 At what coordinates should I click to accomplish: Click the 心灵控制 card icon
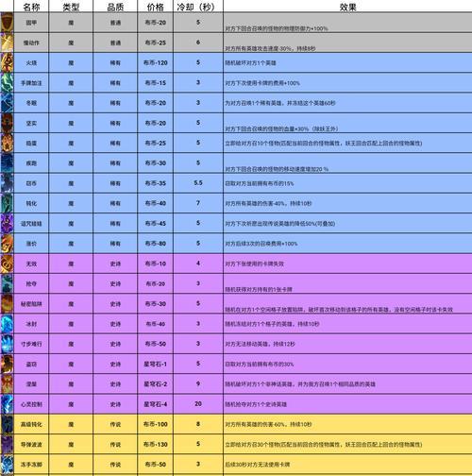coord(7,404)
